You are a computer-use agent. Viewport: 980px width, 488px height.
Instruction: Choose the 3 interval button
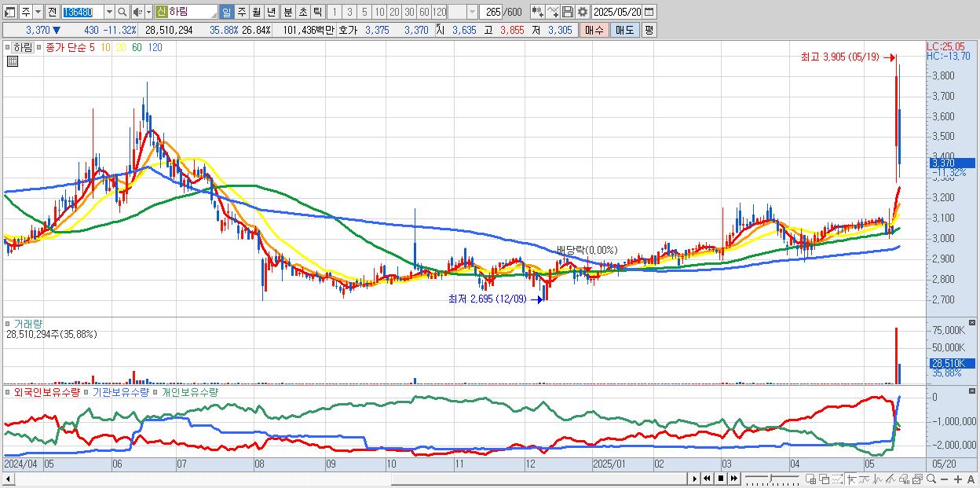click(349, 12)
